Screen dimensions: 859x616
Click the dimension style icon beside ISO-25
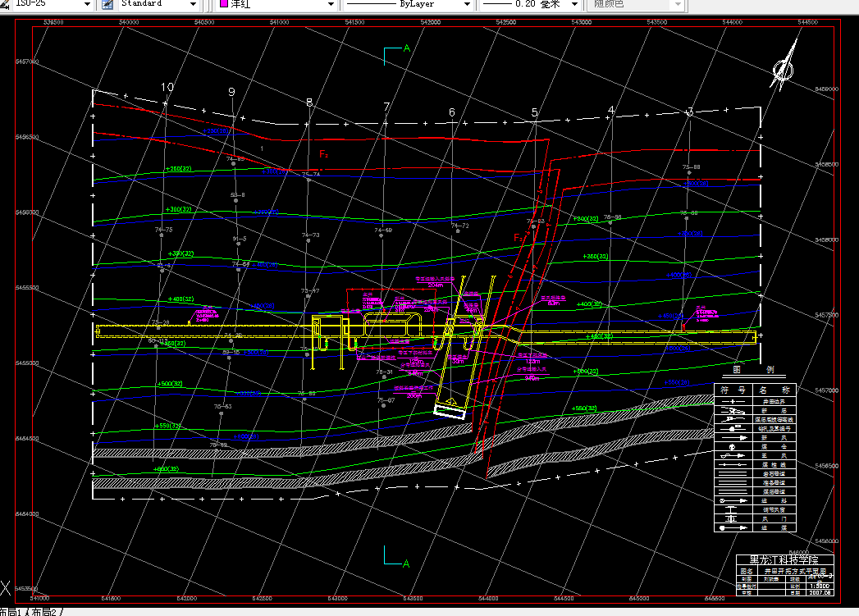pyautogui.click(x=4, y=4)
